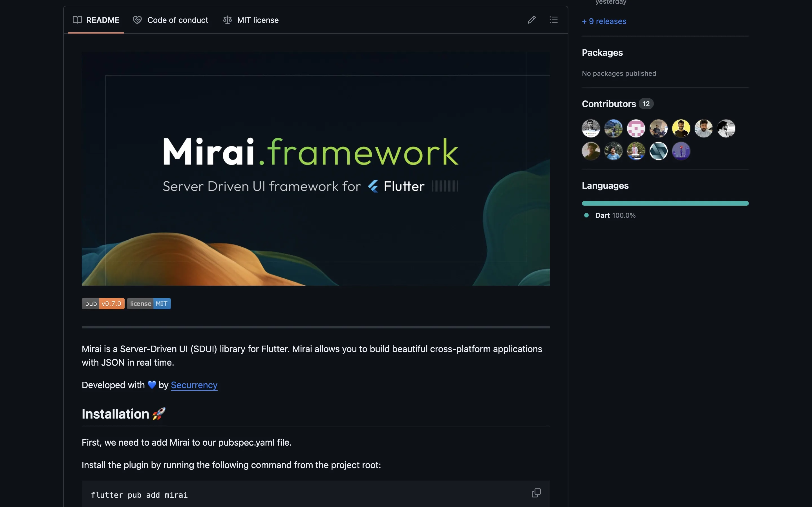
Task: Expand the + 9 releases link
Action: [x=604, y=21]
